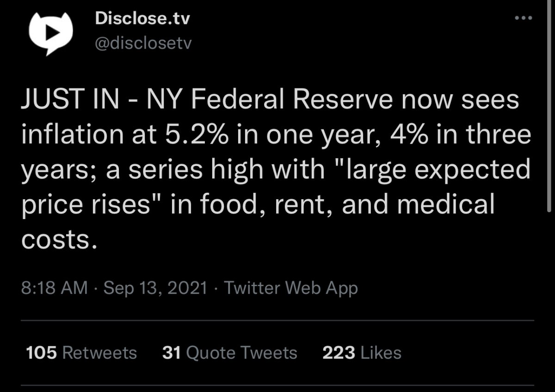Open the @disclosetv handle link
The image size is (555, 392).
click(142, 43)
